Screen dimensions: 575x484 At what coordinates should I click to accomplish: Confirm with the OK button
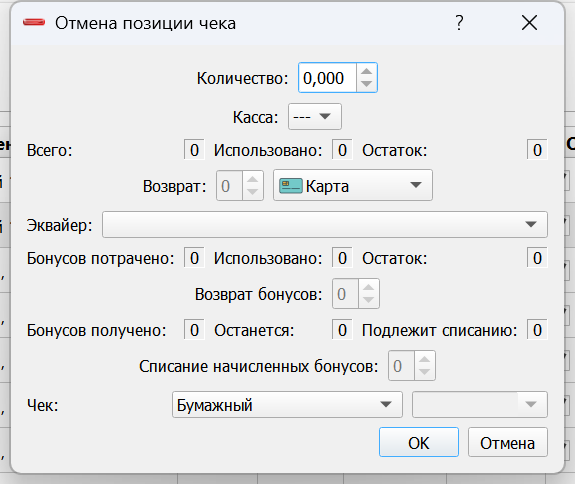pyautogui.click(x=419, y=442)
